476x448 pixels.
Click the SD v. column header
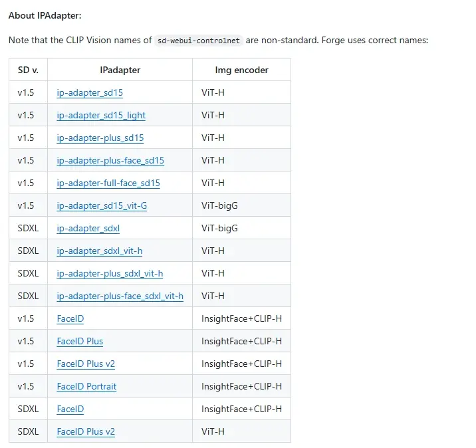[28, 70]
